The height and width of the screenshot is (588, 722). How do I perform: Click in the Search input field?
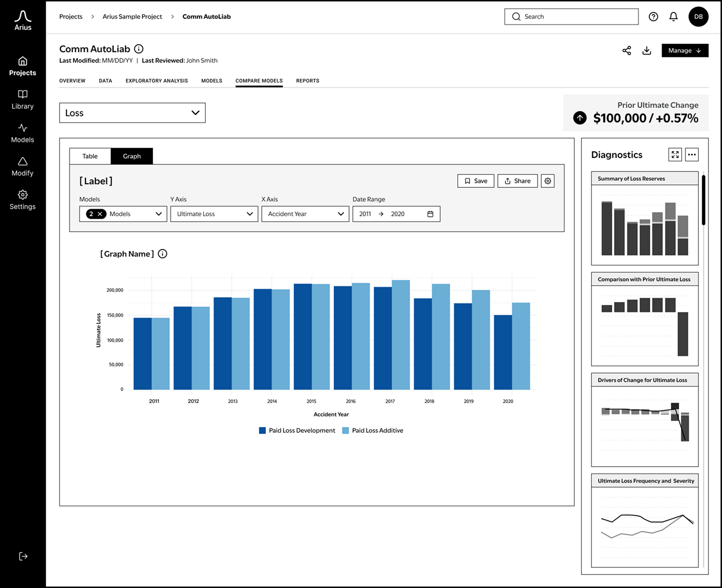571,17
